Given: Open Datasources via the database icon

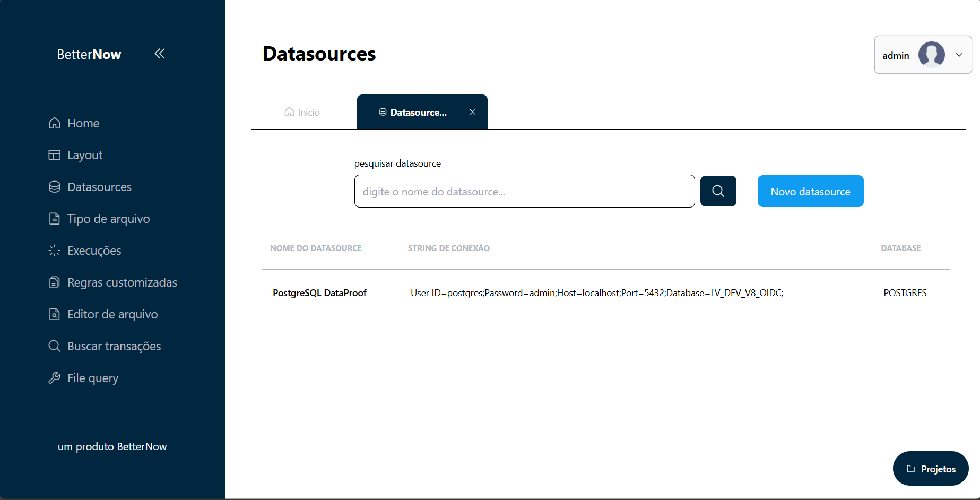Looking at the screenshot, I should pos(55,186).
